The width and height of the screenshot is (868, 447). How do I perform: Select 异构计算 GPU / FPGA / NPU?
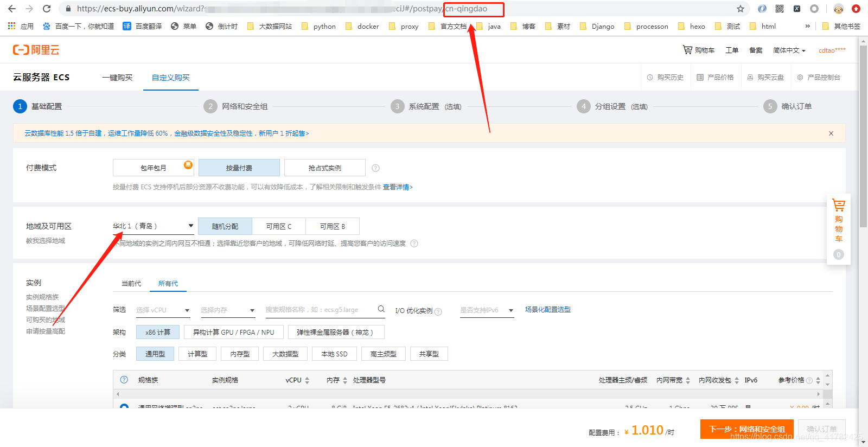pos(234,332)
